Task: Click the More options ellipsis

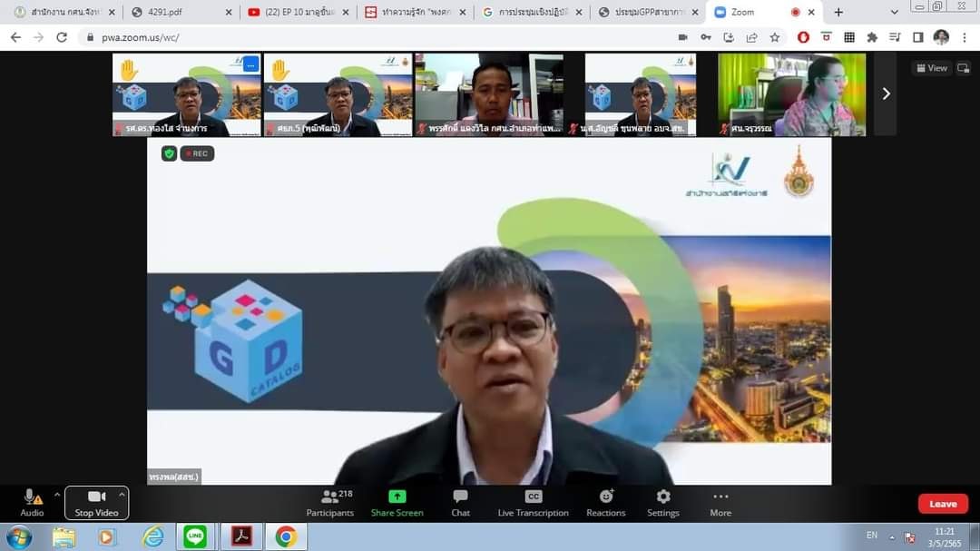Action: [720, 503]
